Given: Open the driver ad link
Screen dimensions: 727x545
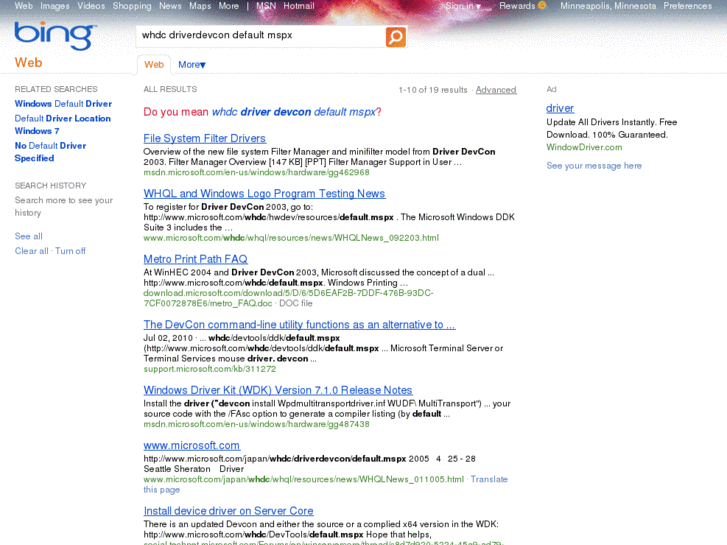Looking at the screenshot, I should (560, 108).
